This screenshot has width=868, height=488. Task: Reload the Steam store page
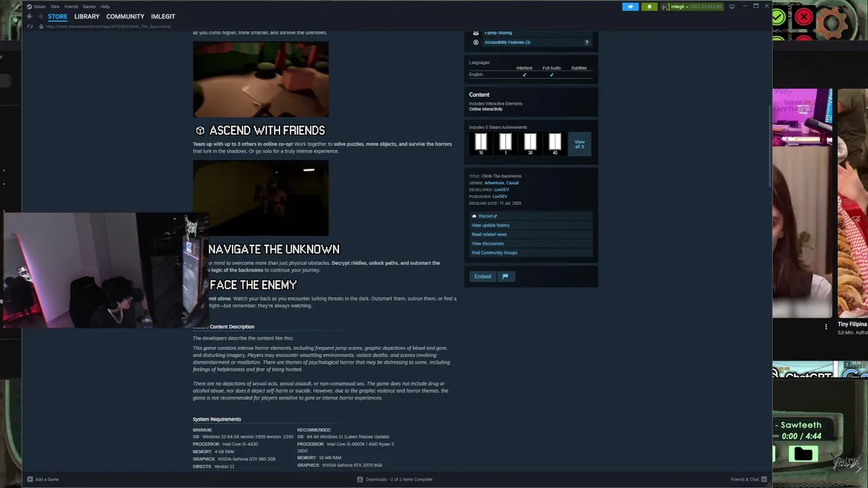(x=30, y=26)
